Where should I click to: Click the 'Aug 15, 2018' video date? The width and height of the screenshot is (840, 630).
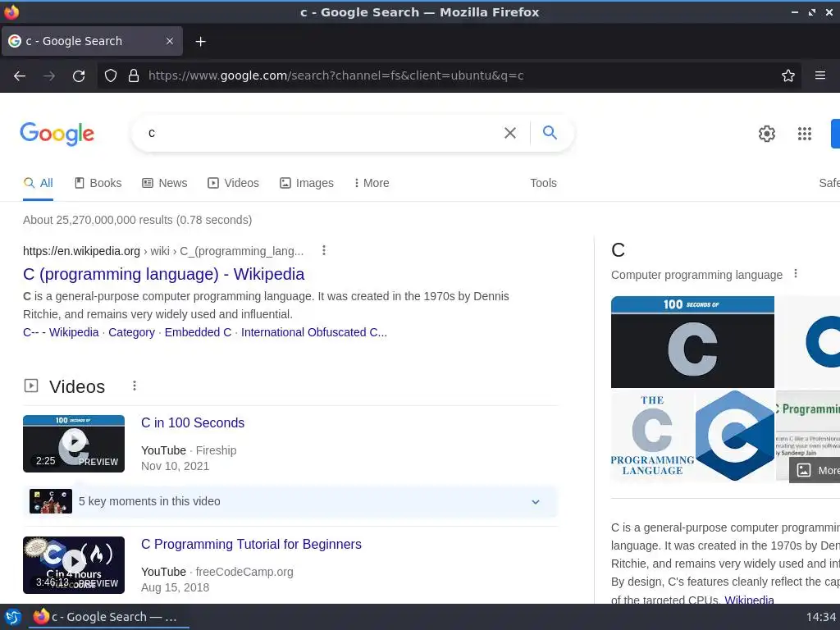[175, 587]
